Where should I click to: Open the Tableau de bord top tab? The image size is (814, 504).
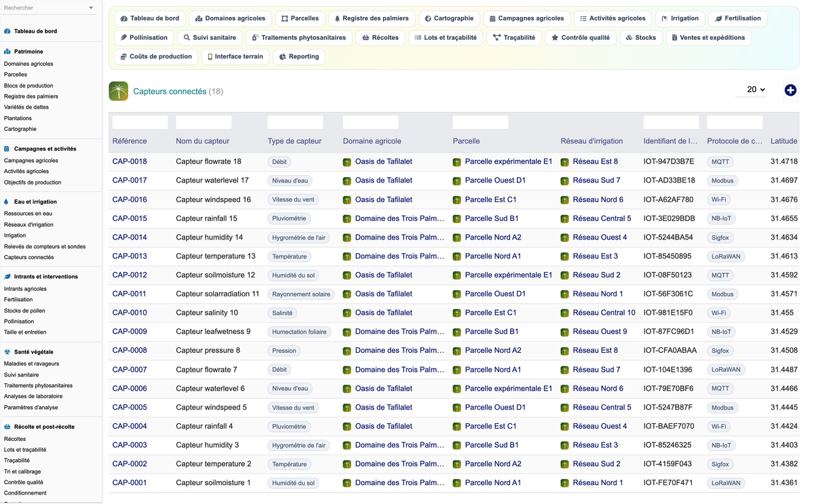149,18
